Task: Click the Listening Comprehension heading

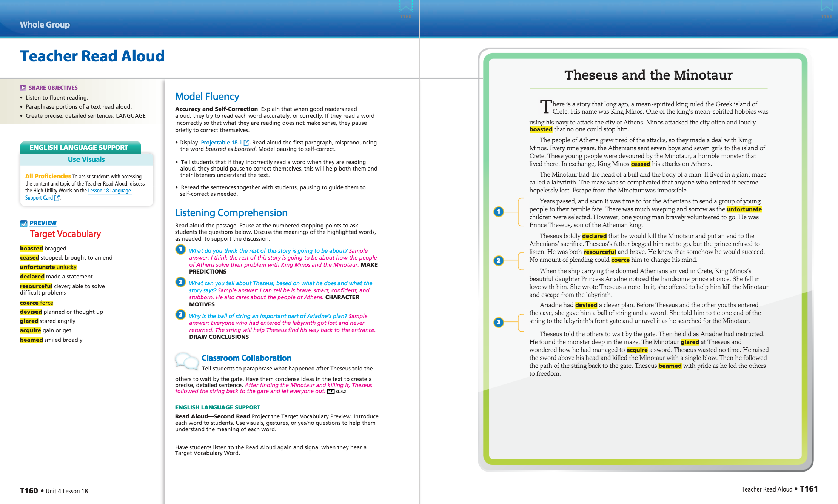Action: pos(231,213)
